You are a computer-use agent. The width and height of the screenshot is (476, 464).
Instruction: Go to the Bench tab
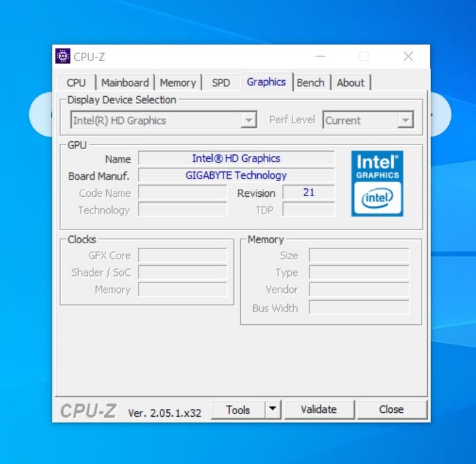click(x=310, y=83)
